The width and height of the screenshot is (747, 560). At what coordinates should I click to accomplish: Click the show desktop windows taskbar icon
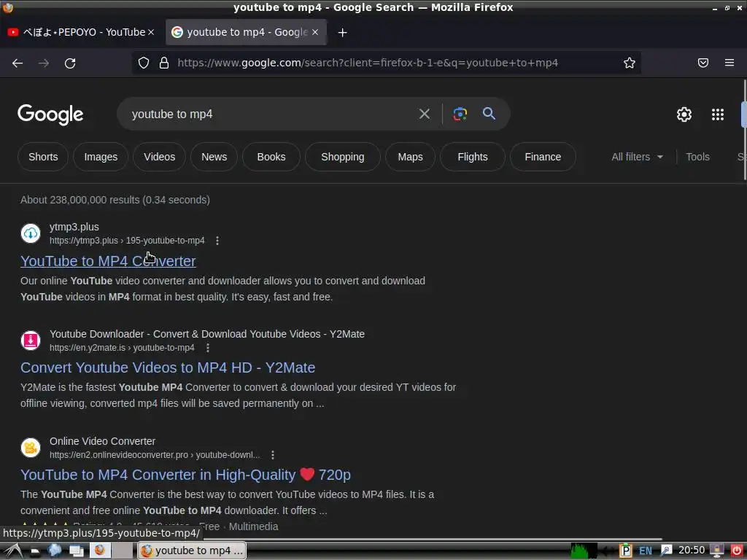[x=76, y=551]
